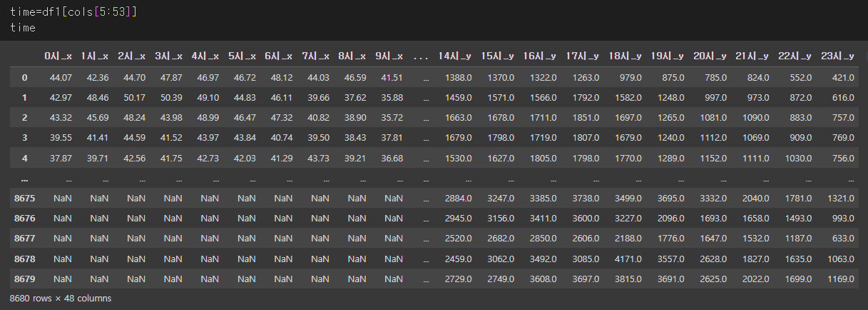Click the cell value 3156.0

click(x=500, y=217)
